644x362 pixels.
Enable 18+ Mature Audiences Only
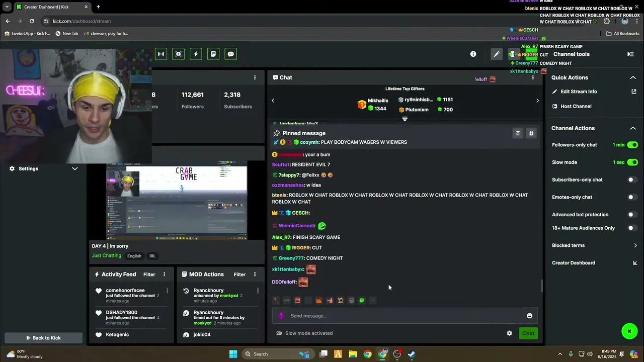[x=632, y=228]
